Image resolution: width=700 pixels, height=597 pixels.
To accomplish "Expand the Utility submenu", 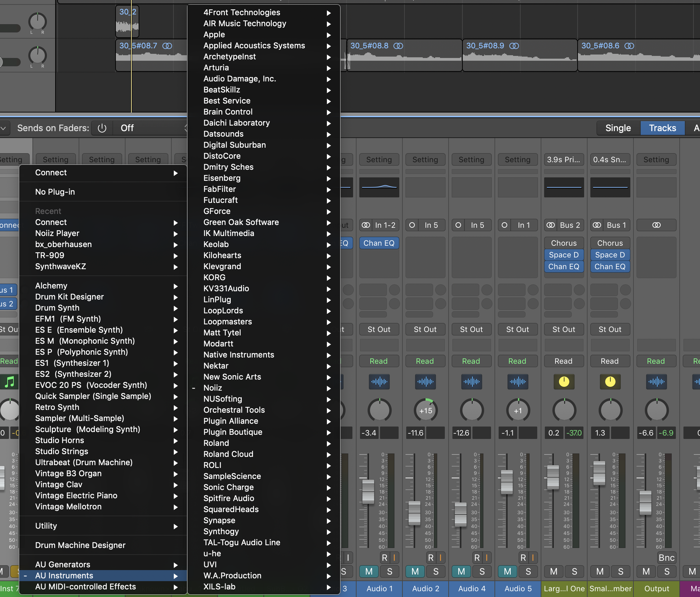I will pyautogui.click(x=103, y=526).
